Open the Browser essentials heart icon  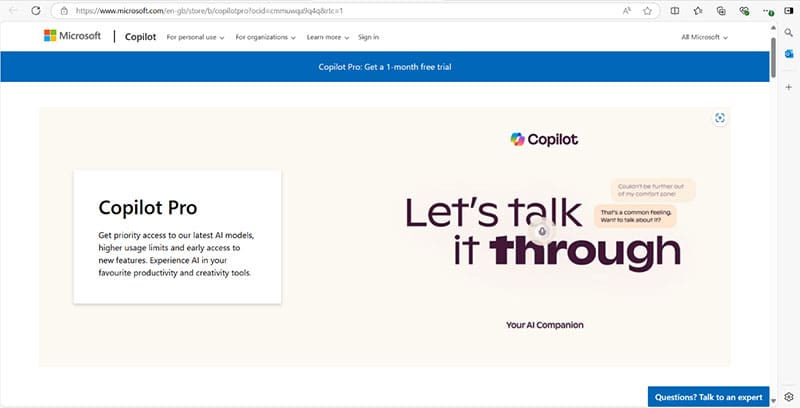tap(744, 11)
